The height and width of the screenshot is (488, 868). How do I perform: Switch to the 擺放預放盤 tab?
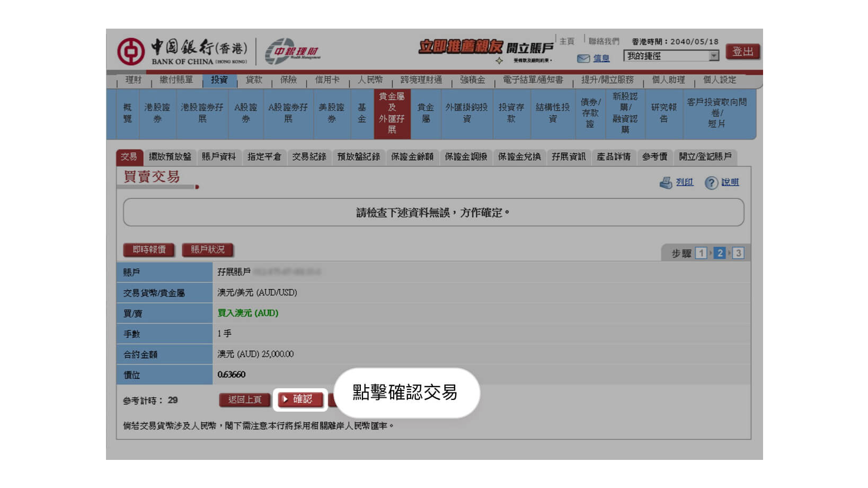point(170,156)
